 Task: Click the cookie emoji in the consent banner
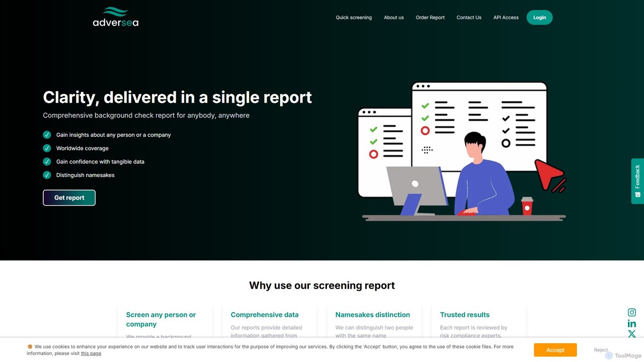[x=30, y=347]
